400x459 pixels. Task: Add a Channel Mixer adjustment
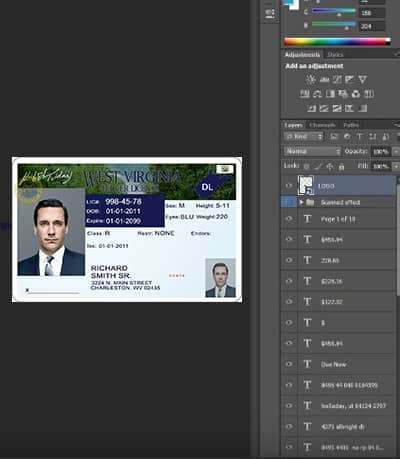coord(356,94)
